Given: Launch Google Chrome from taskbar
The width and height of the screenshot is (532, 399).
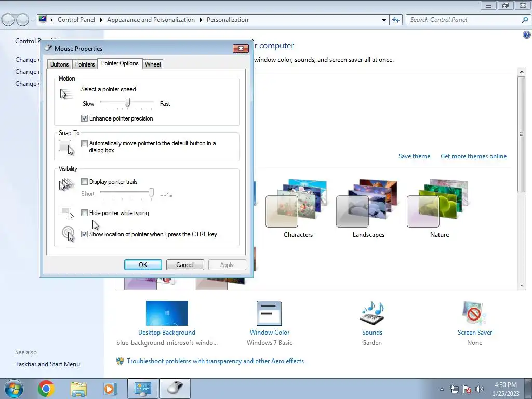Looking at the screenshot, I should click(46, 389).
